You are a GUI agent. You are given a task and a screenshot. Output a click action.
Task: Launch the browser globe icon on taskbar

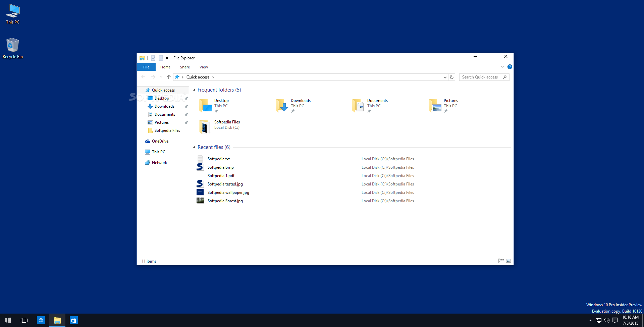(41, 320)
